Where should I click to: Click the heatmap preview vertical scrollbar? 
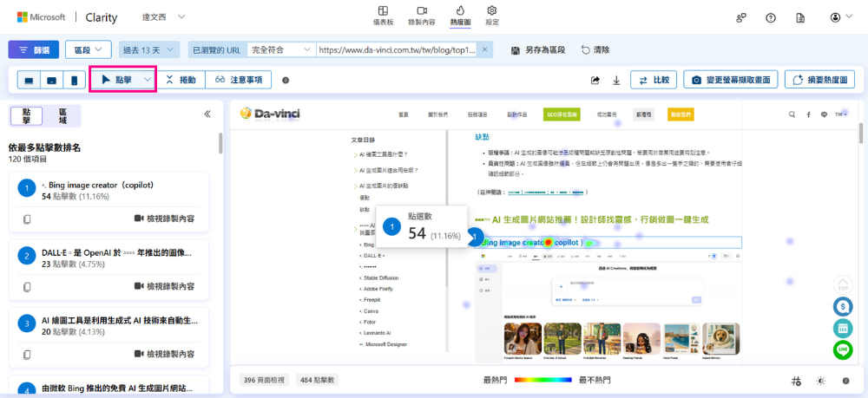point(861,133)
